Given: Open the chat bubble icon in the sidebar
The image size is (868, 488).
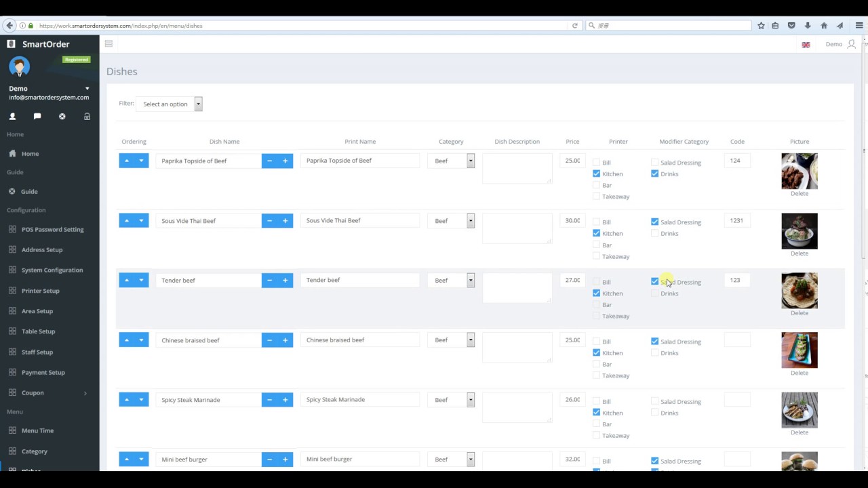Looking at the screenshot, I should click(x=37, y=117).
